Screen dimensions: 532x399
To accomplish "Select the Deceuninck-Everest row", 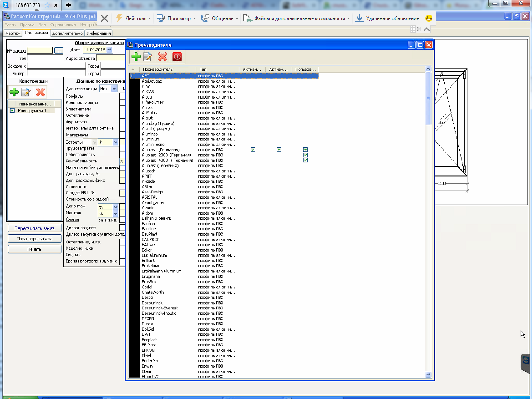I will (x=224, y=308).
